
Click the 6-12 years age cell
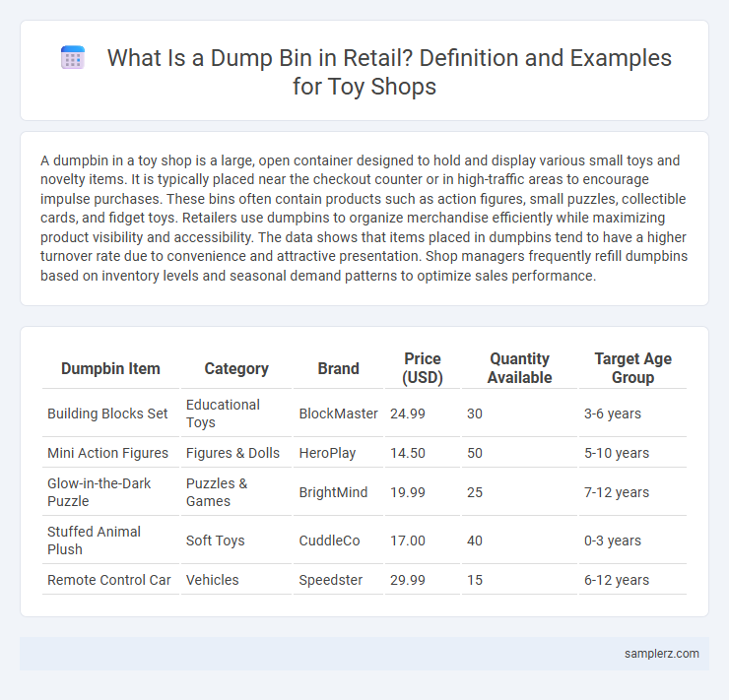pyautogui.click(x=632, y=580)
